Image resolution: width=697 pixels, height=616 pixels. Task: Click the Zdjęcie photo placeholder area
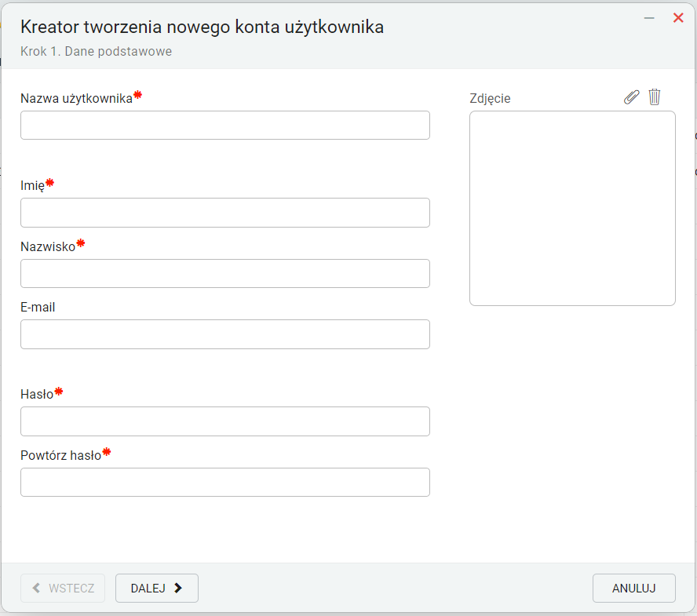pos(572,209)
